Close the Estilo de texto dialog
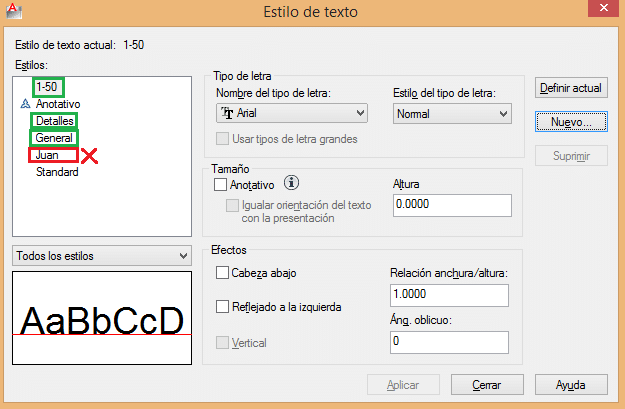 [x=603, y=8]
